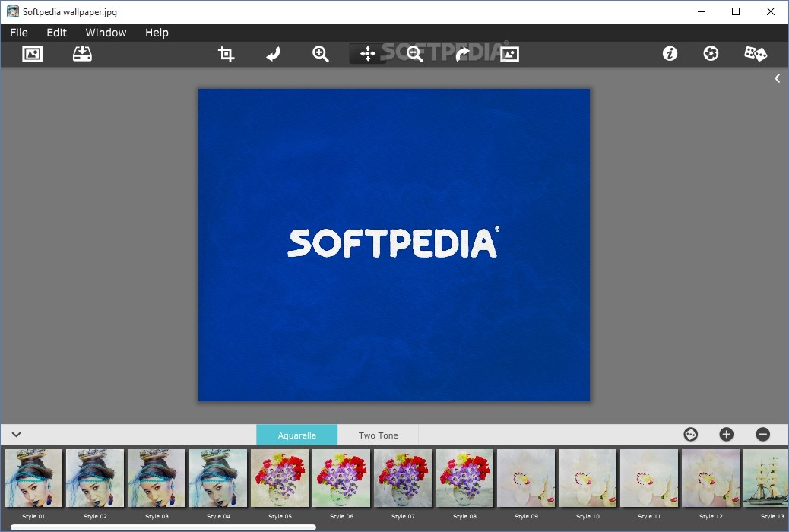789x532 pixels.
Task: Select the Crop tool
Action: click(x=226, y=54)
